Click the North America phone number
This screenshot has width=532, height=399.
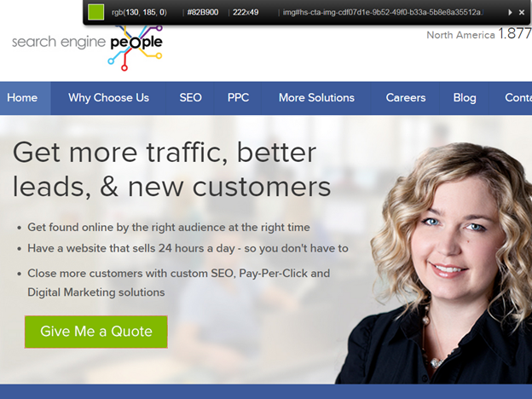[x=515, y=34]
